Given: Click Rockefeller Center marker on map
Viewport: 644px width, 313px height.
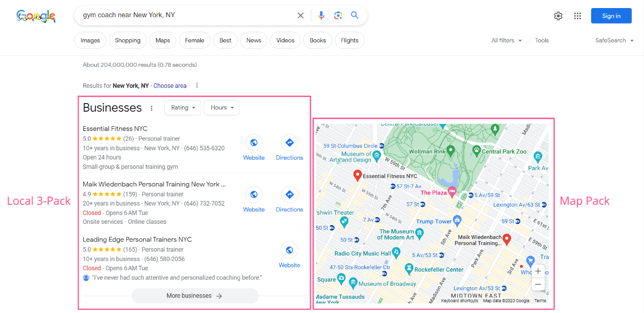Looking at the screenshot, I should (408, 268).
